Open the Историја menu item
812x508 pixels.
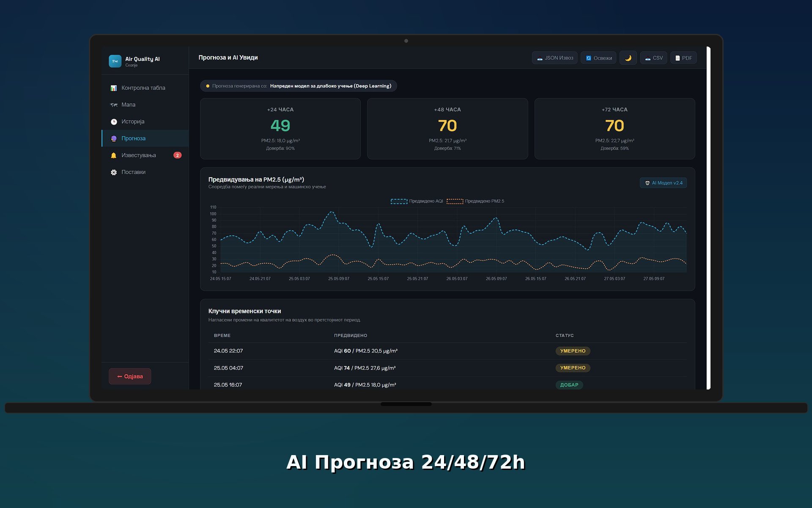(x=145, y=122)
